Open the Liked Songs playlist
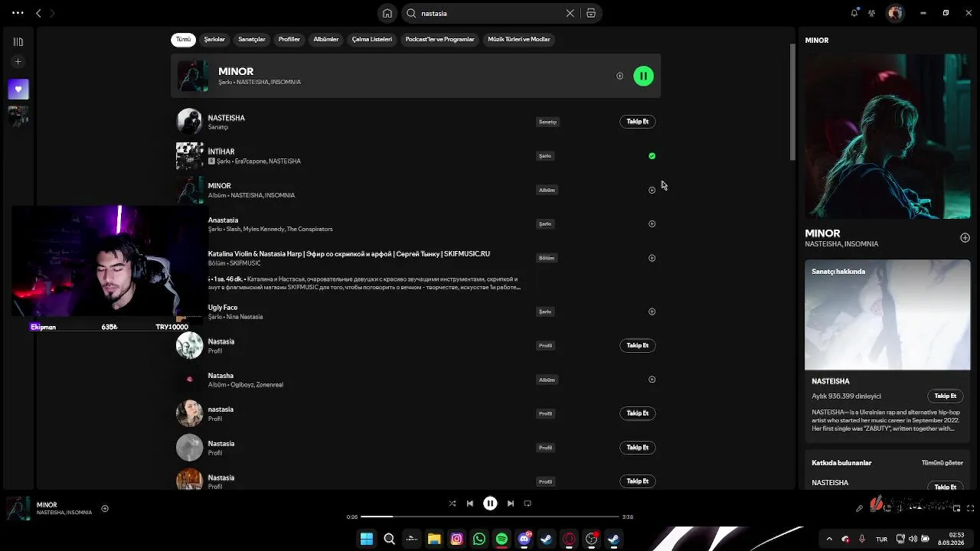The width and height of the screenshot is (980, 551). pyautogui.click(x=18, y=90)
